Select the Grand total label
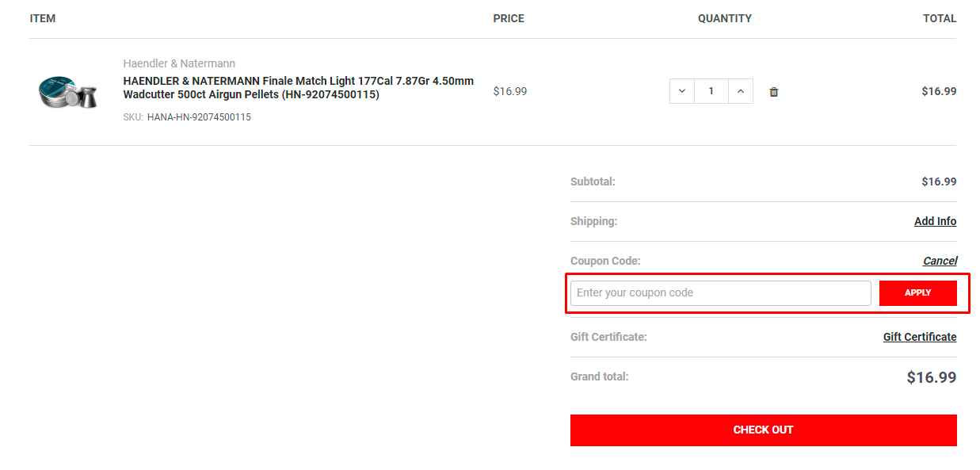This screenshot has height=470, width=980. 600,376
